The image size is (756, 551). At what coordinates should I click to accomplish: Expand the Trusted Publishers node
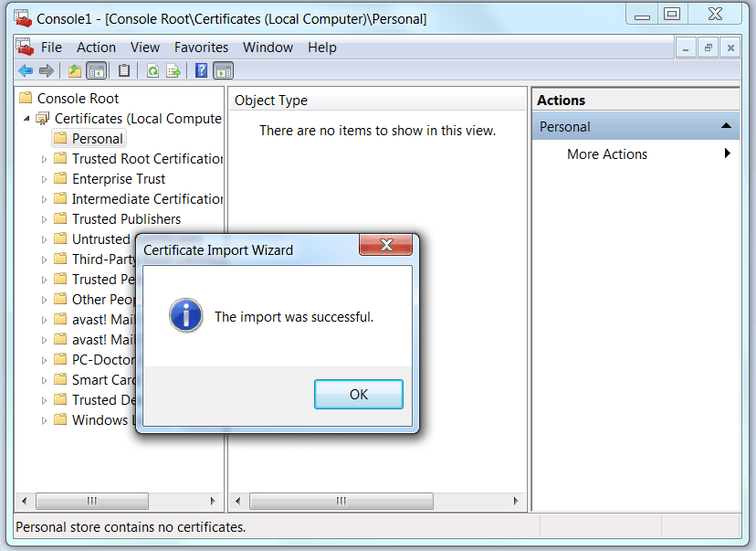click(x=44, y=219)
